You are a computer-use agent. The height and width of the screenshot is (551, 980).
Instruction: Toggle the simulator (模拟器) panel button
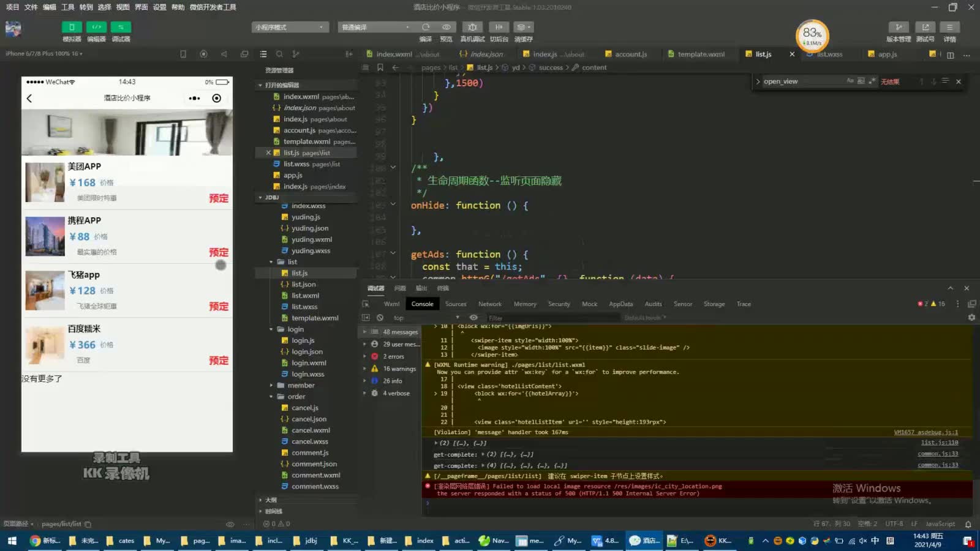coord(72,27)
